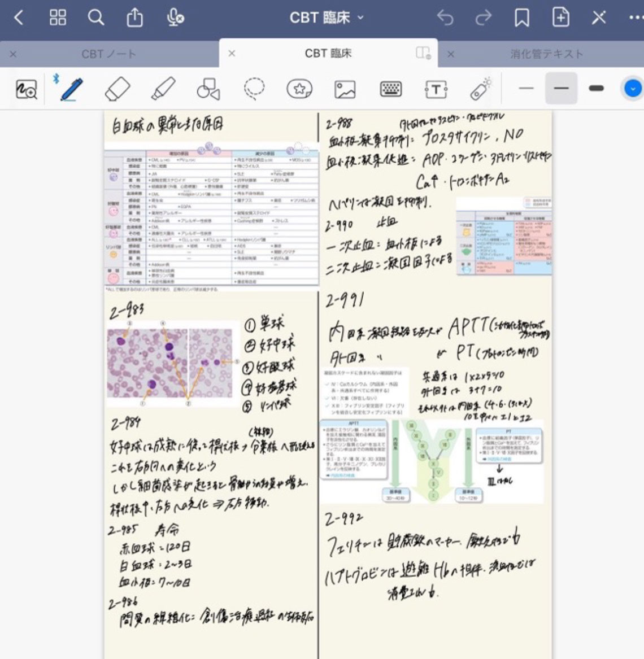
Task: Open split view from tab icon
Action: click(423, 53)
